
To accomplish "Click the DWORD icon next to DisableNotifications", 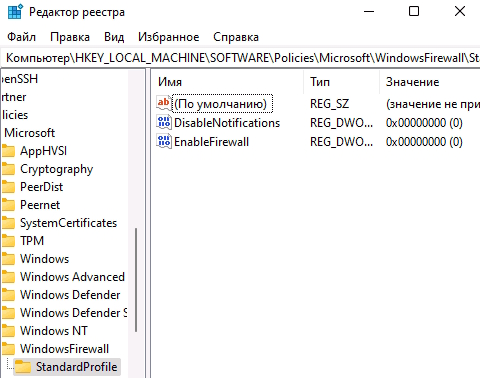I will click(164, 122).
